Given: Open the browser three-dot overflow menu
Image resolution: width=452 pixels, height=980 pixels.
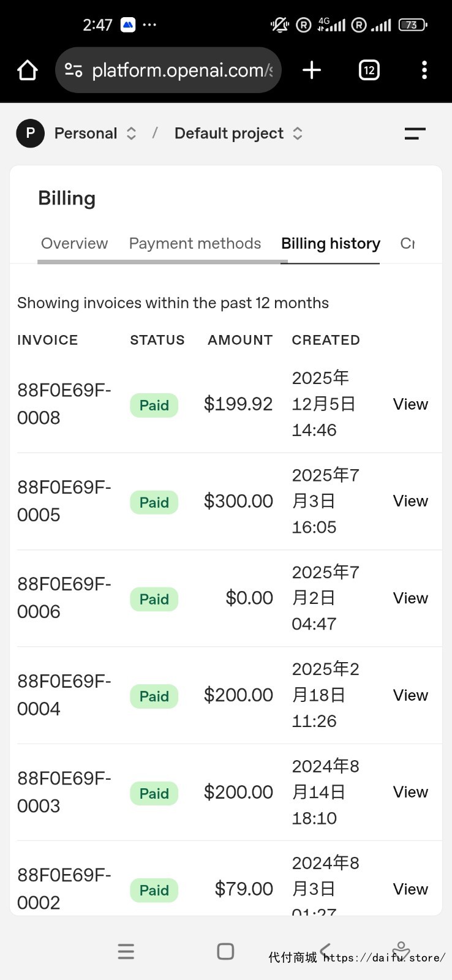Looking at the screenshot, I should pyautogui.click(x=424, y=70).
